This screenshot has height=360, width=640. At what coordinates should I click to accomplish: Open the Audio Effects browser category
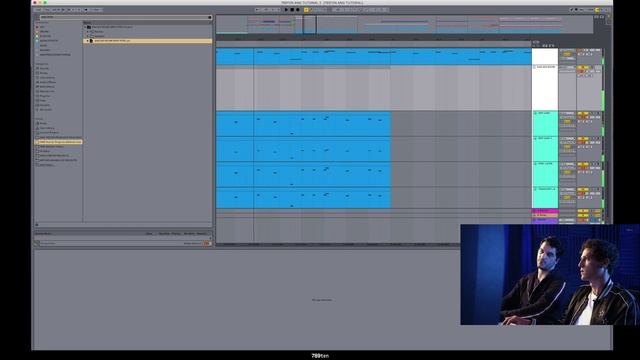[x=47, y=82]
